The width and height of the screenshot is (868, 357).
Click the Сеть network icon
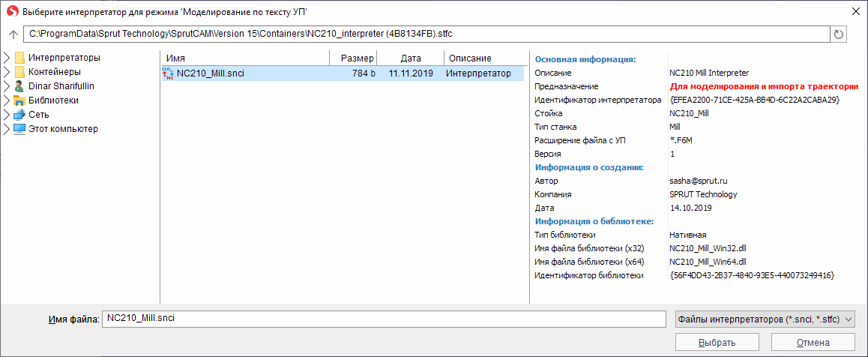coord(20,115)
